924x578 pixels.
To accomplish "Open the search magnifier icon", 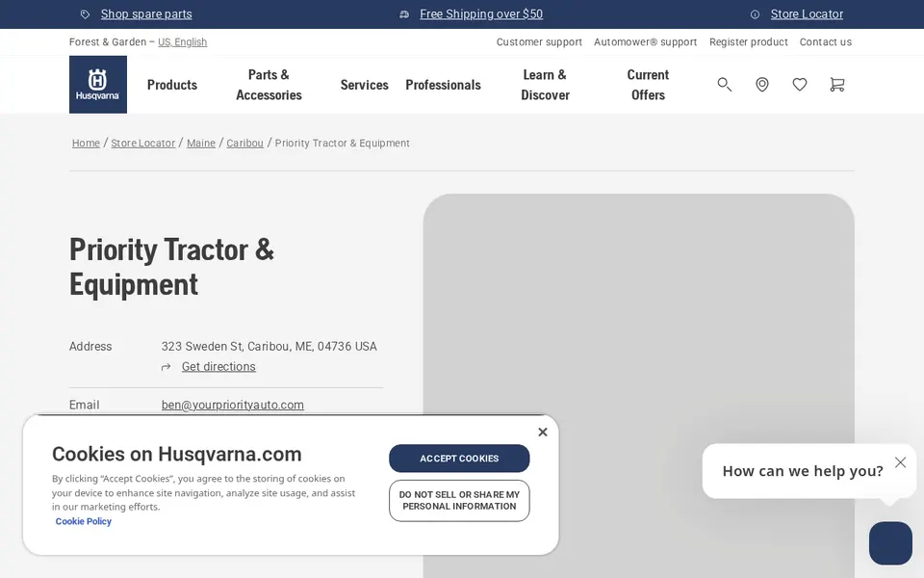I will [x=724, y=85].
